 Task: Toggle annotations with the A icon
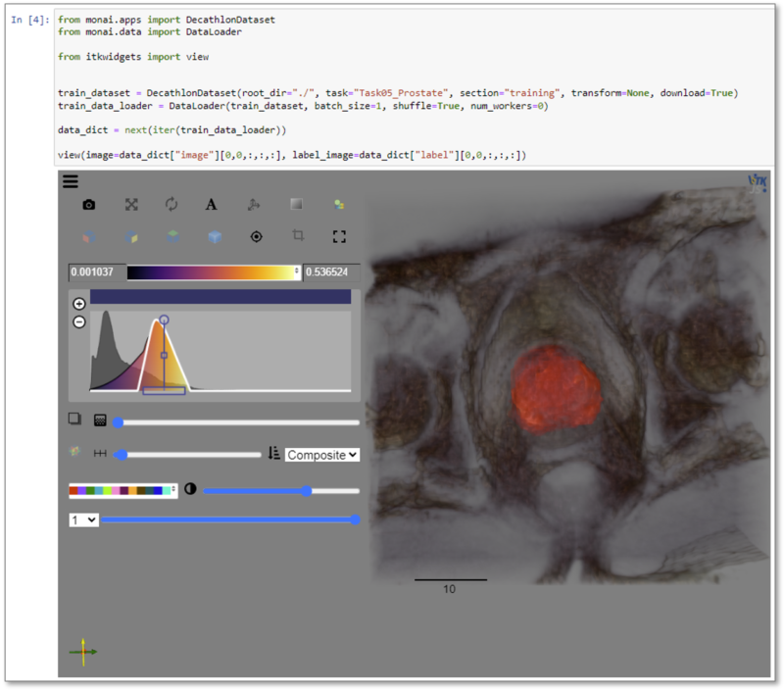click(211, 204)
